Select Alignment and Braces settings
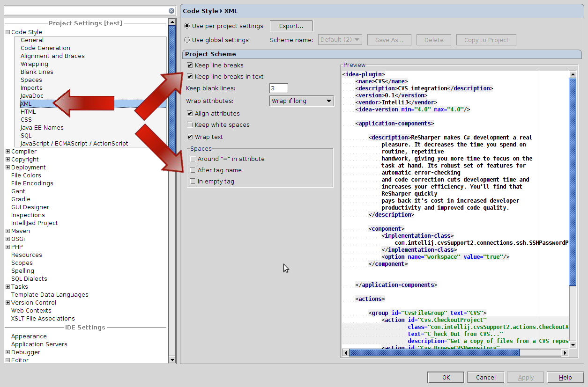 [x=52, y=56]
